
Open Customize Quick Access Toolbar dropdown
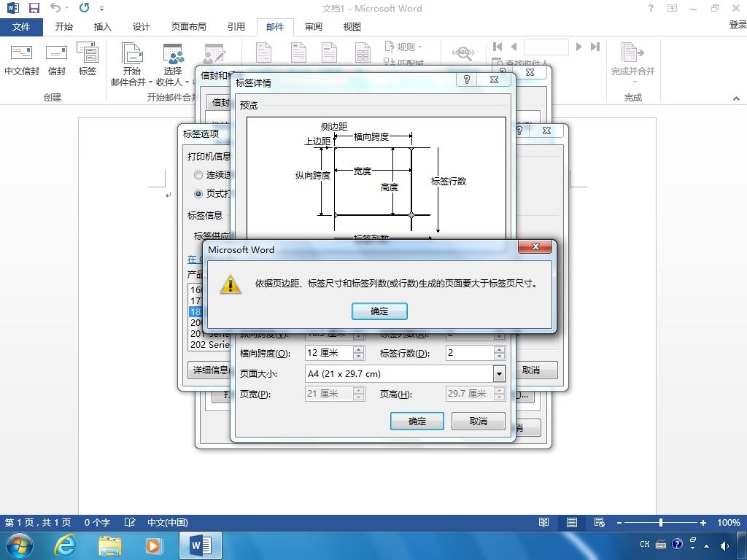102,9
